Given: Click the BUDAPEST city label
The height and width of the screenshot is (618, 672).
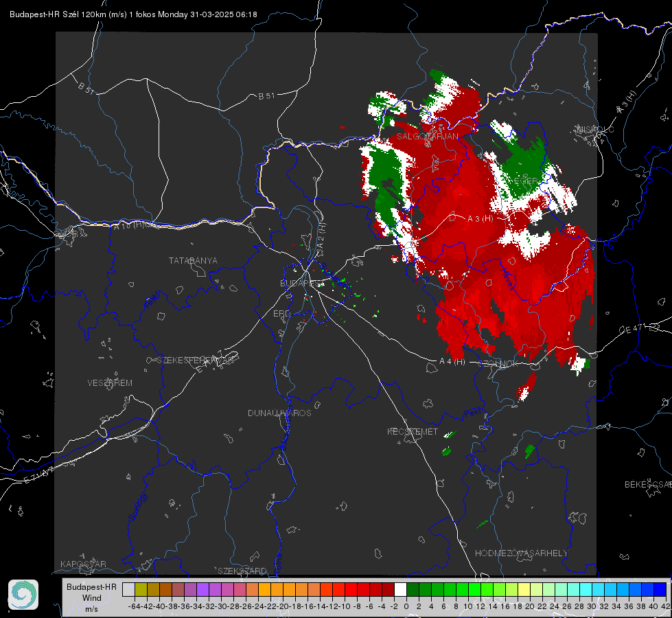Looking at the screenshot, I should [301, 284].
